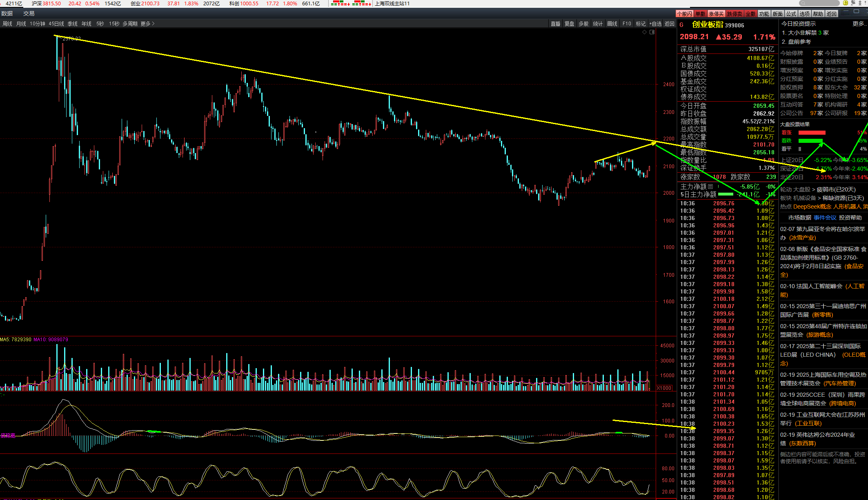This screenshot has height=500, width=868.
Task: Toggle 多股 multi-stock view
Action: click(583, 24)
